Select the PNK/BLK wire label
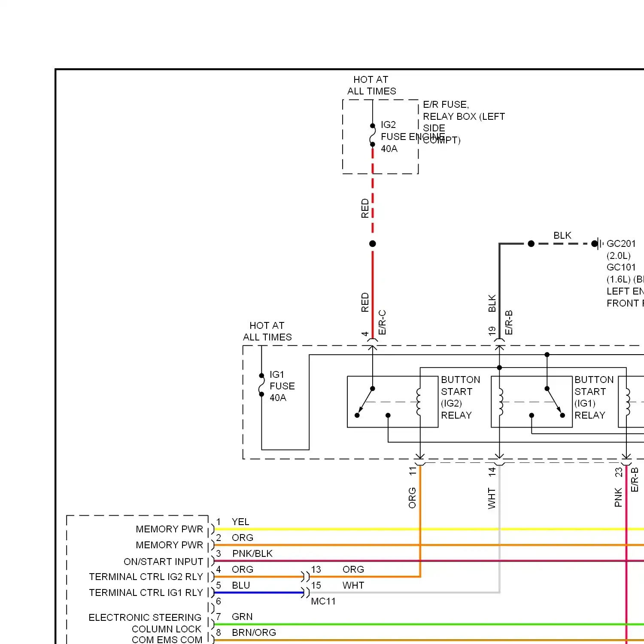 coord(252,553)
